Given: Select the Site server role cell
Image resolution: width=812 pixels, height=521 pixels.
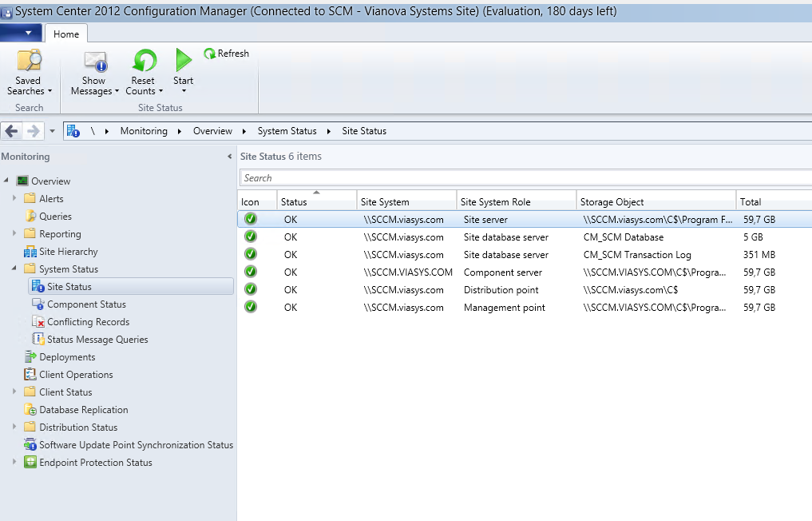Looking at the screenshot, I should pyautogui.click(x=485, y=219).
